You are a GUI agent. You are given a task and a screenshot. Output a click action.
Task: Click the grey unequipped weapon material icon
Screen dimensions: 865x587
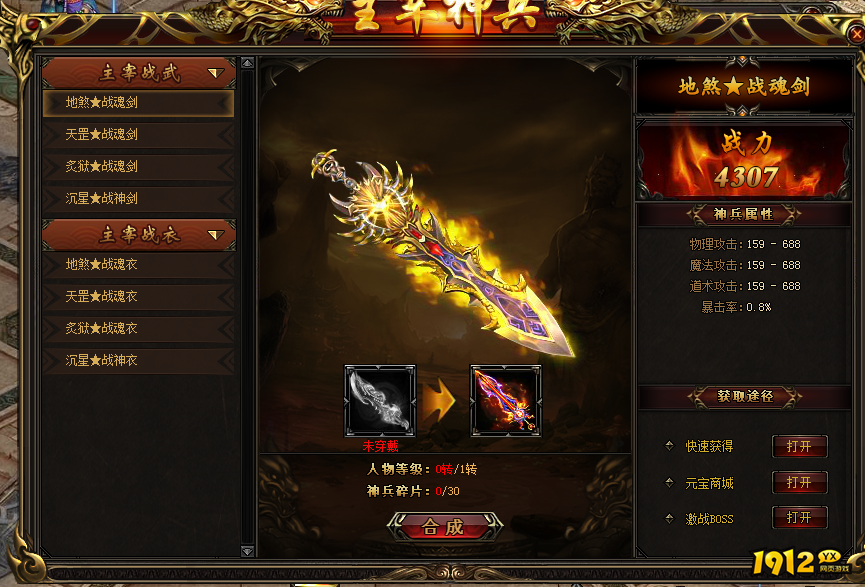coord(380,401)
